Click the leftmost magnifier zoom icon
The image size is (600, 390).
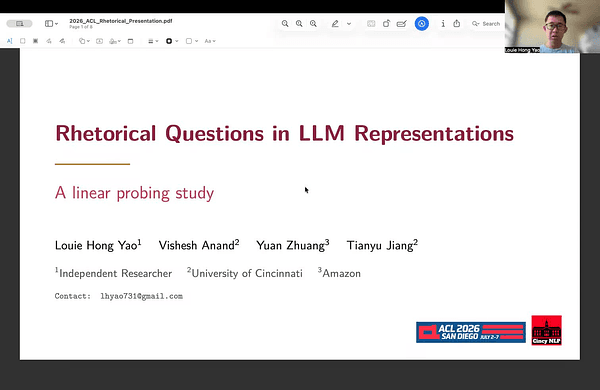coord(285,24)
